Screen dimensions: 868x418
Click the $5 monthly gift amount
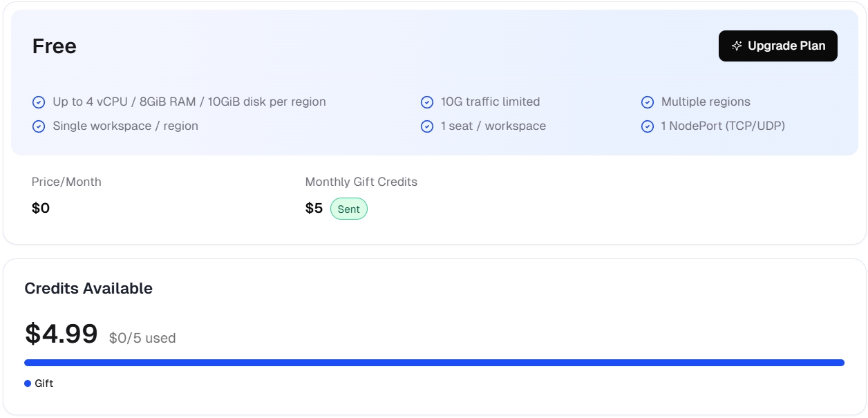click(314, 208)
